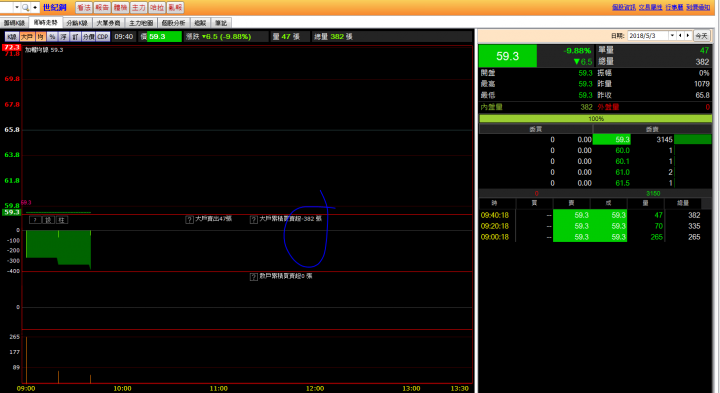Toggle the CDP chart option
The width and height of the screenshot is (720, 393).
pyautogui.click(x=103, y=37)
